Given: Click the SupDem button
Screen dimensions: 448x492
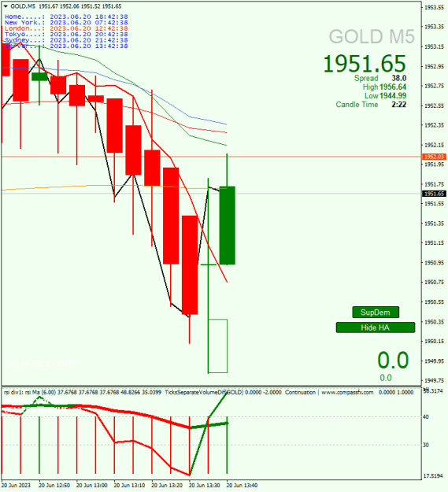Looking at the screenshot, I should tap(376, 313).
